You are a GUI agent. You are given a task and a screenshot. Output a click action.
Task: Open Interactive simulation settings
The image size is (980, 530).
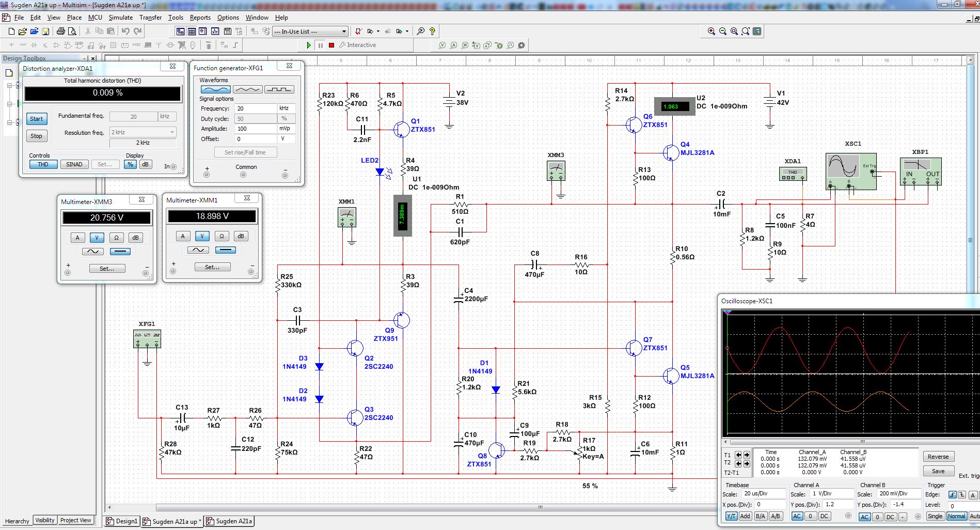[x=357, y=45]
